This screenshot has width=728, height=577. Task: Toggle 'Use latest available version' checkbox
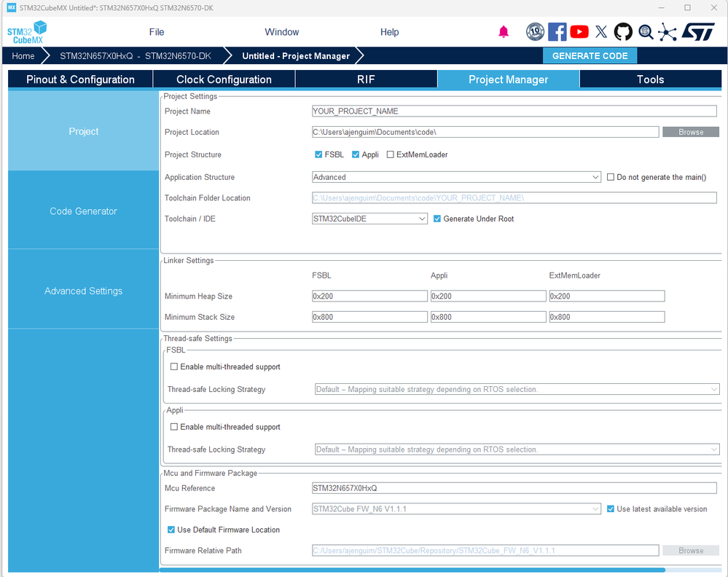click(x=611, y=509)
